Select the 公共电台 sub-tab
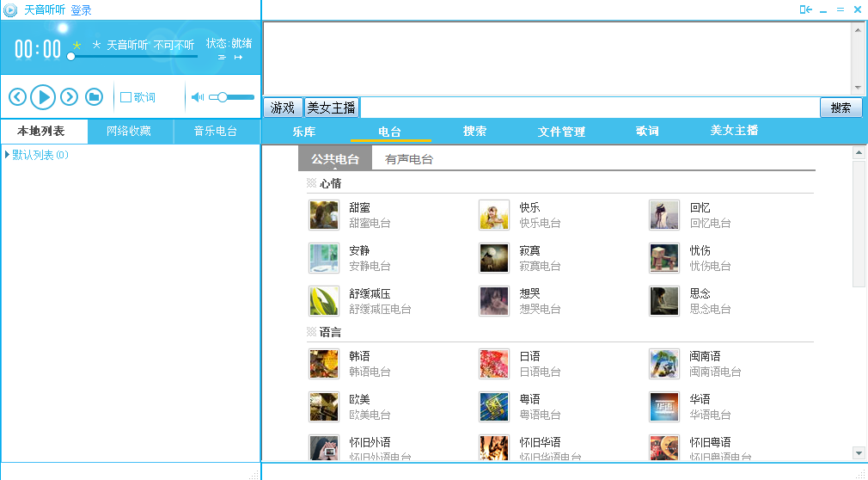Screen dimensions: 868x480 pyautogui.click(x=335, y=159)
